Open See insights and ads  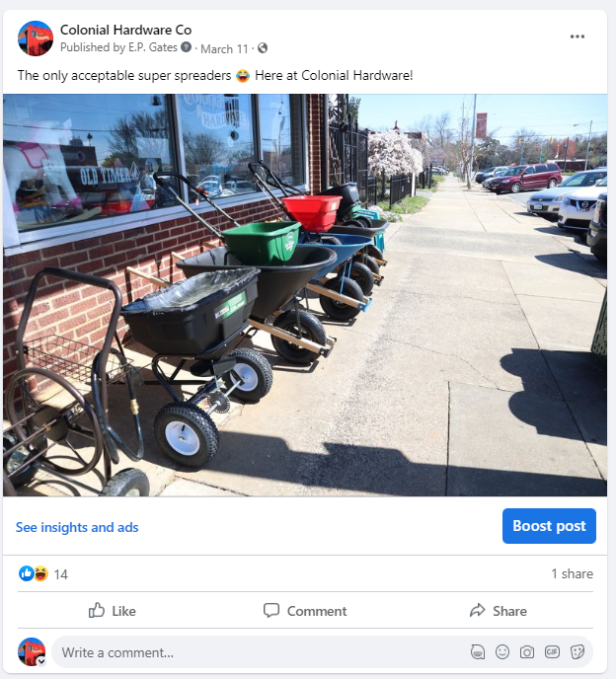pos(77,527)
